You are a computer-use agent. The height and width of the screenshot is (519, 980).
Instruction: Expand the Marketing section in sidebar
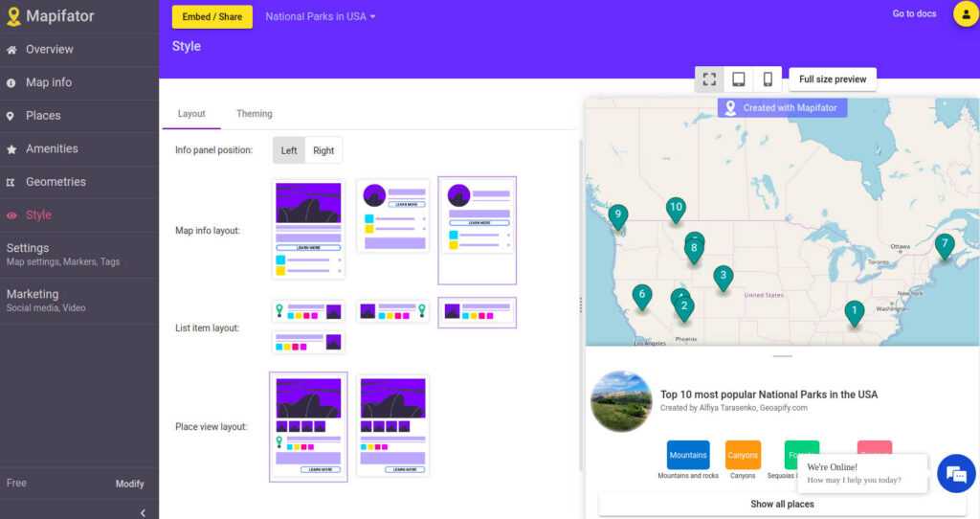[79, 300]
